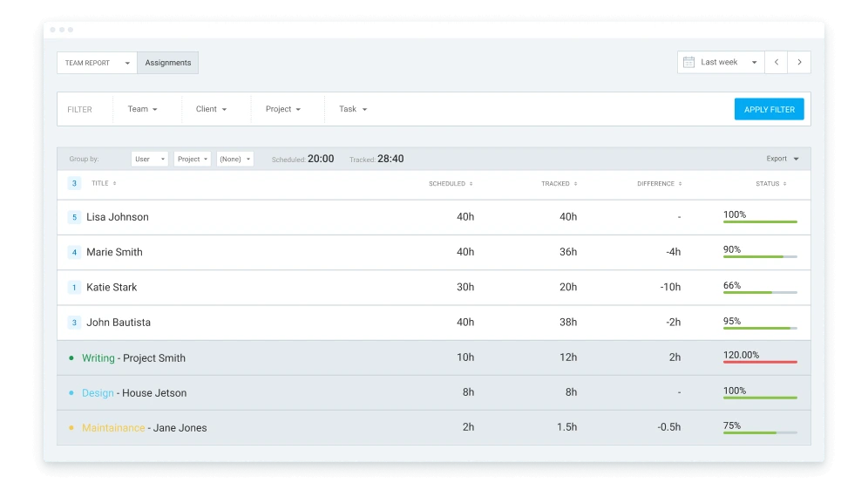Switch to the Assignments tab

coord(167,63)
